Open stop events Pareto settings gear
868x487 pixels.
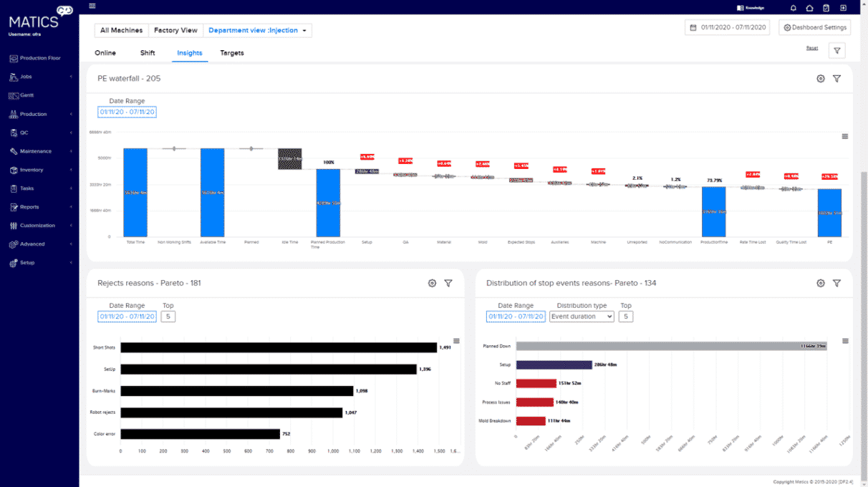tap(821, 283)
